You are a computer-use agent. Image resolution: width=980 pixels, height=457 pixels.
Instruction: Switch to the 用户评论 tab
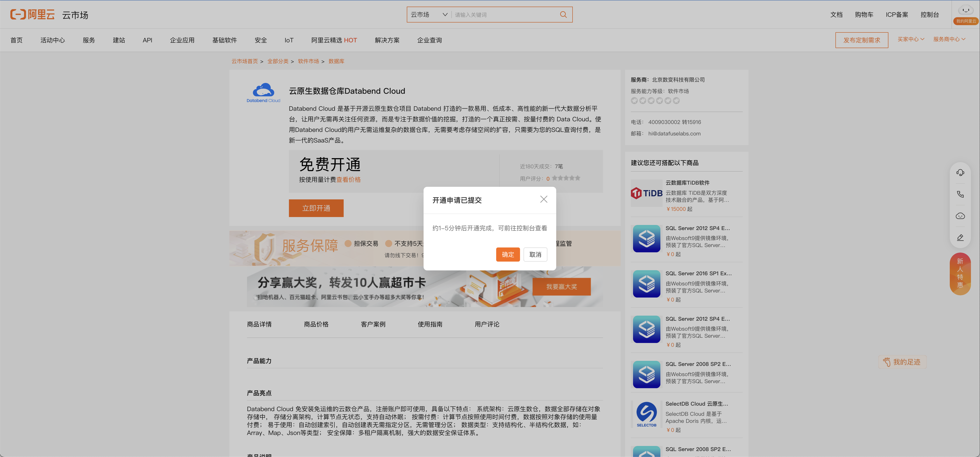[487, 324]
